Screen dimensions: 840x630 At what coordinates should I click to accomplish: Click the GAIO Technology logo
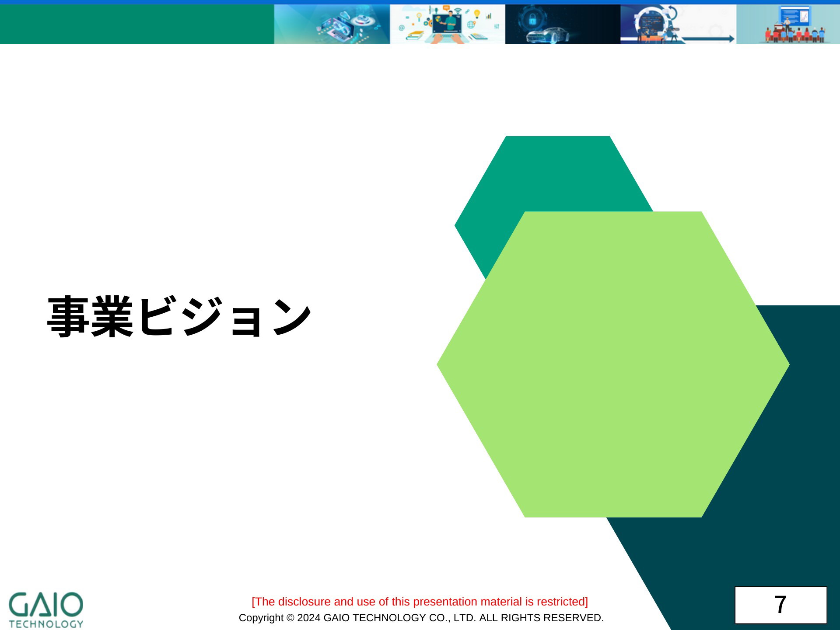point(46,610)
